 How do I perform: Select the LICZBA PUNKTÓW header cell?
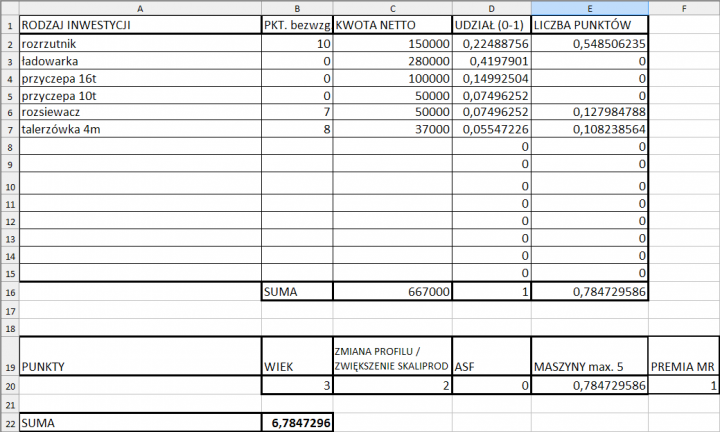coord(589,25)
